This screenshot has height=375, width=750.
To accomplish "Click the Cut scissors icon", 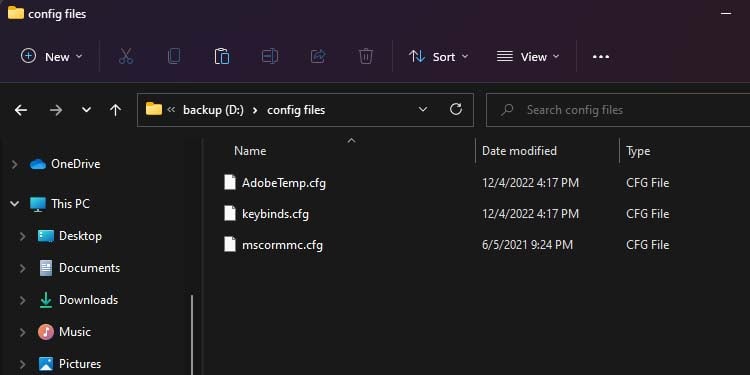I will (126, 56).
